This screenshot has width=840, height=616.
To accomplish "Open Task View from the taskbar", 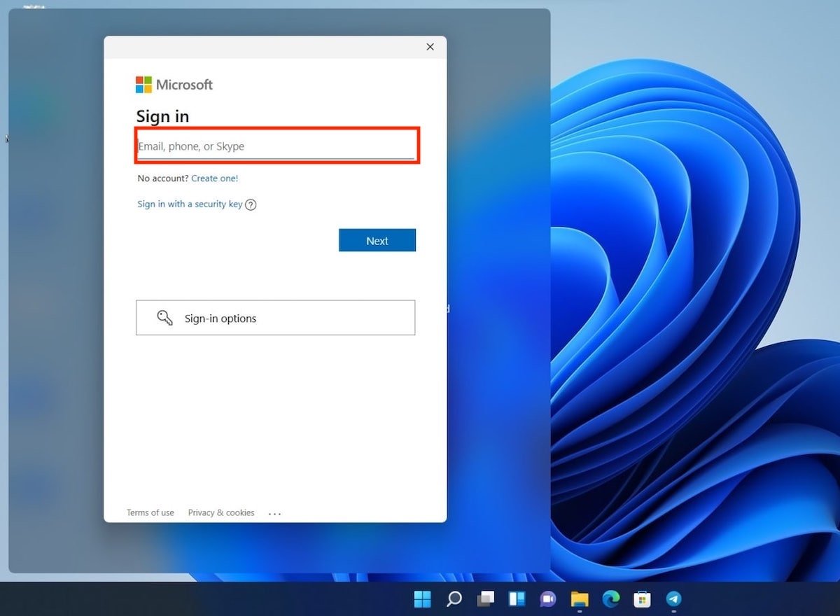I will (x=486, y=599).
